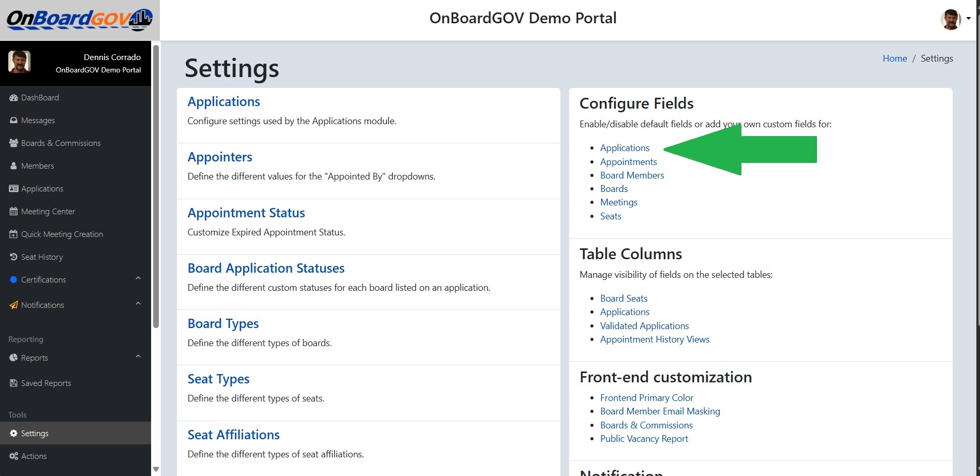This screenshot has height=476, width=980.
Task: Open Seat History via its history icon
Action: 13,257
